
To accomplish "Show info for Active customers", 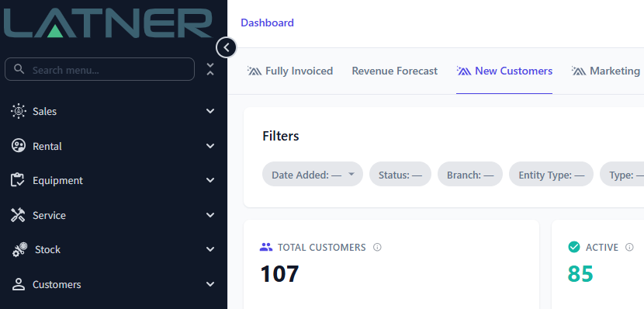I will coord(629,247).
